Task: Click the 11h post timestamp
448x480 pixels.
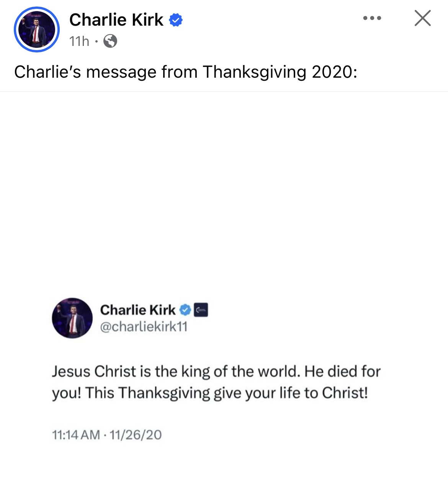Action: (x=79, y=41)
